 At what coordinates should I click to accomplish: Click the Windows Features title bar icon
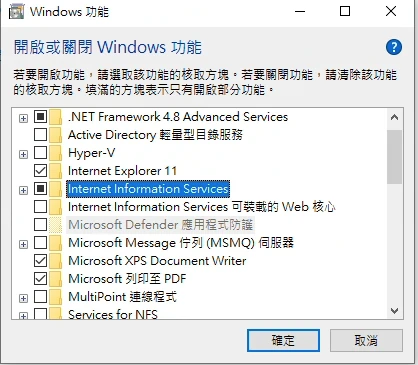click(16, 11)
